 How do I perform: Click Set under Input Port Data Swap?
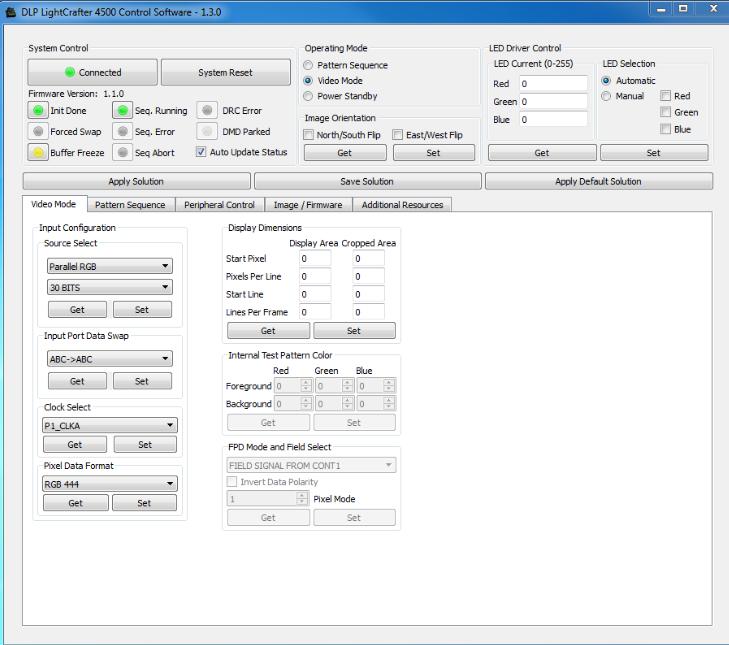coord(142,381)
